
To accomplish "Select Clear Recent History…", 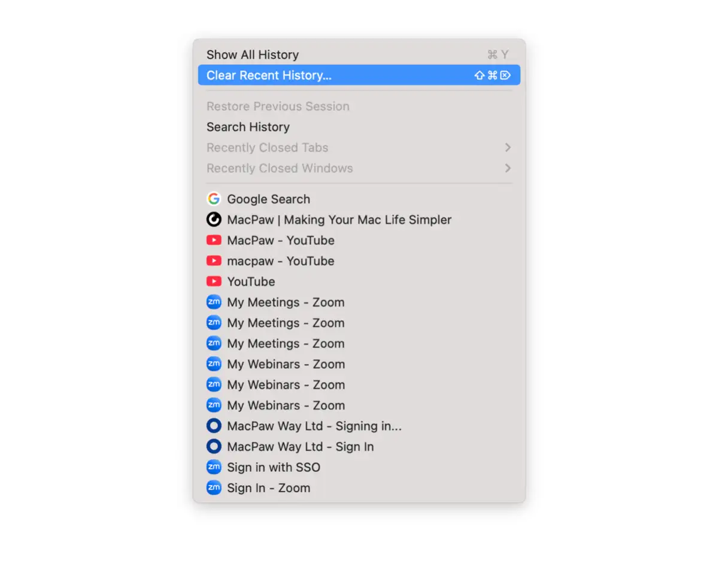I will pyautogui.click(x=269, y=75).
